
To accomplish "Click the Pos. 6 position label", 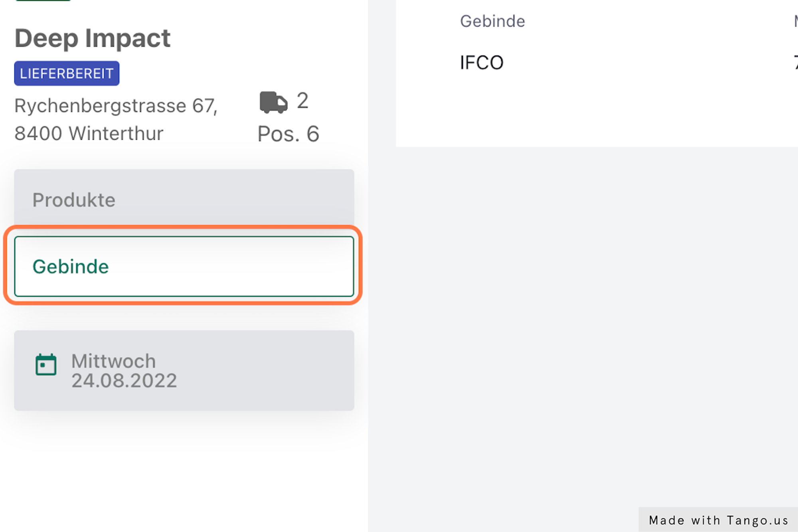I will [288, 134].
